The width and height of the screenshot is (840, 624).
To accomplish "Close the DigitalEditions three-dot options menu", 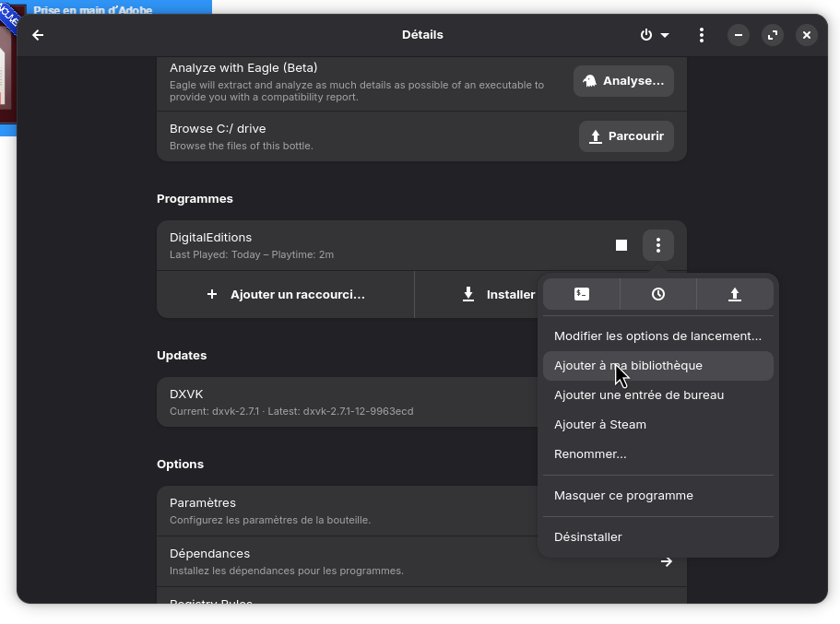I will tap(658, 245).
